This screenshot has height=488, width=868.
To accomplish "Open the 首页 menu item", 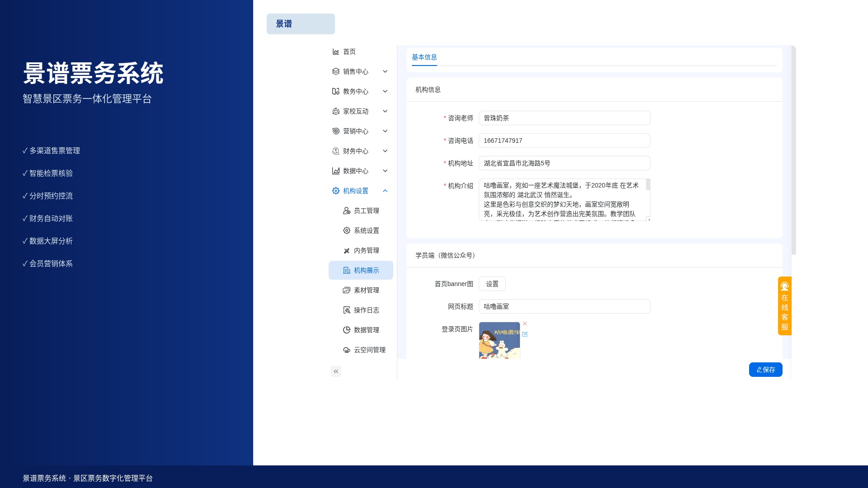I will 361,52.
